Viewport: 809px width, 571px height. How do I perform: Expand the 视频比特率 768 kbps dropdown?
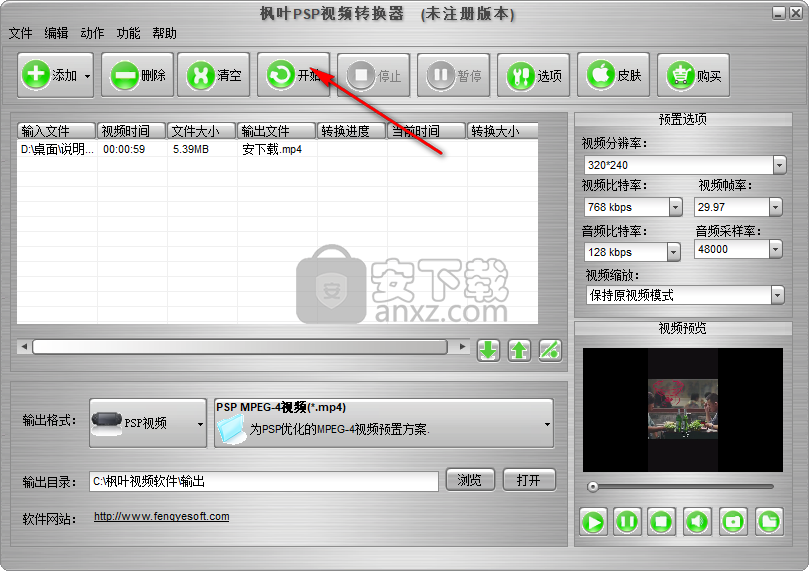[x=675, y=207]
